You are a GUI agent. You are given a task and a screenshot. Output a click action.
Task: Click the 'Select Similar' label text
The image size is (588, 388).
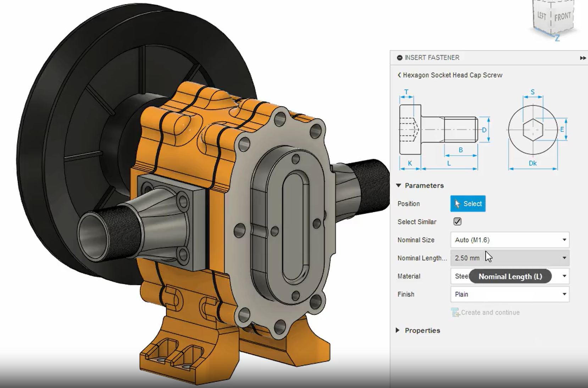417,222
